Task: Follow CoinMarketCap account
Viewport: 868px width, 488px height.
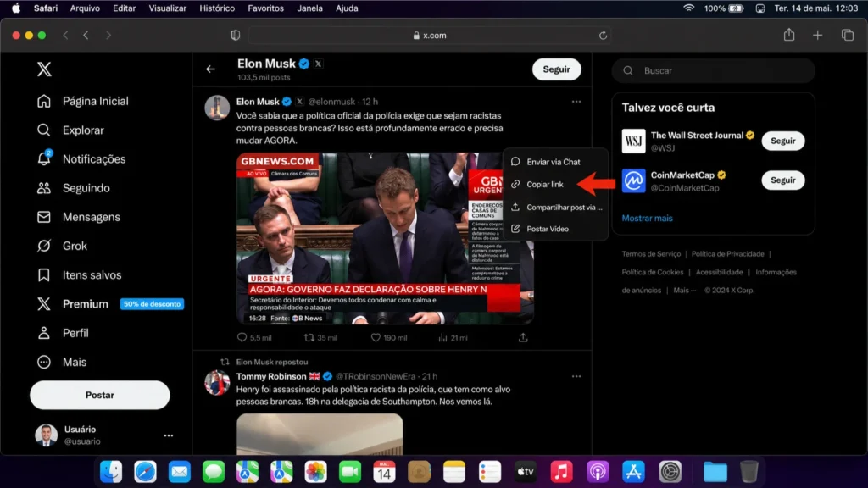Action: click(x=782, y=180)
